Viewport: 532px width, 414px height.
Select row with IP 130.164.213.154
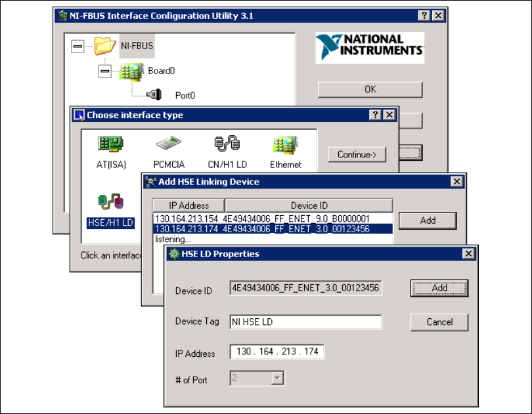273,218
